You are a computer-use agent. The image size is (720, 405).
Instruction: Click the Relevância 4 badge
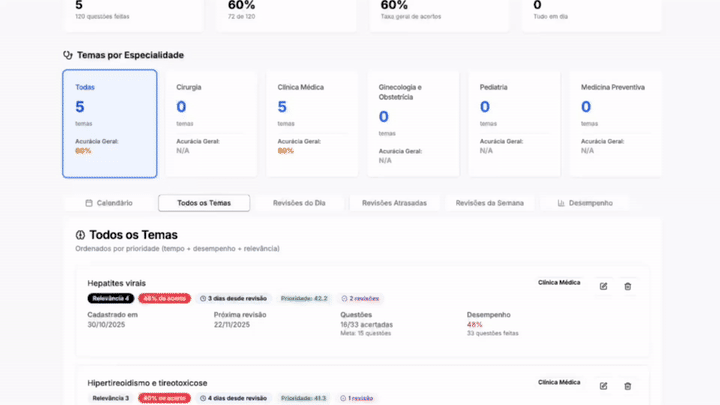click(110, 298)
